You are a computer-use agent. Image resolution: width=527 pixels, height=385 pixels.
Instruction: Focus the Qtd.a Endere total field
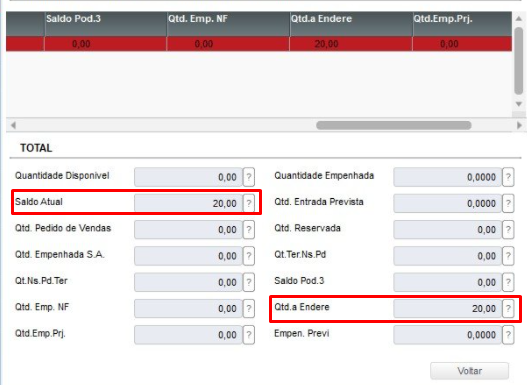pyautogui.click(x=448, y=308)
